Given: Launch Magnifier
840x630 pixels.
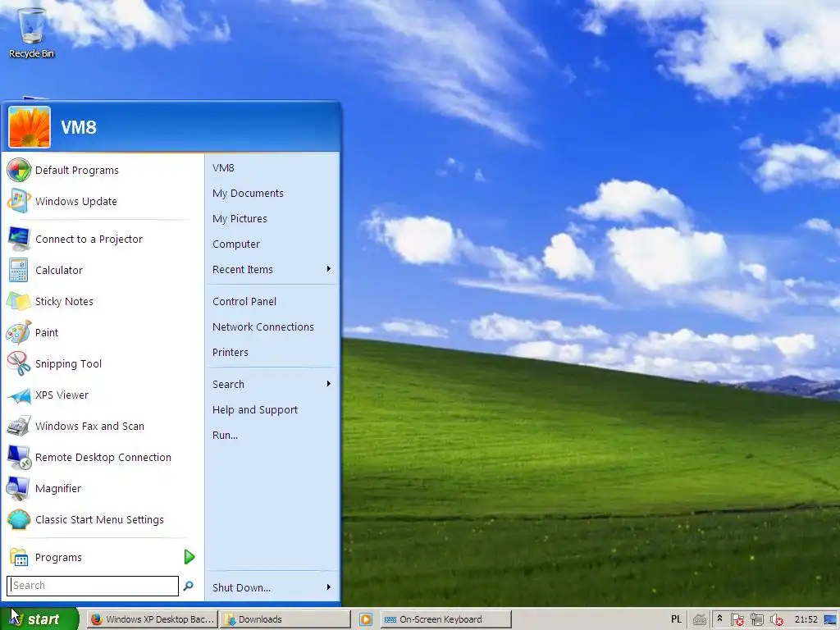Looking at the screenshot, I should coord(102,488).
